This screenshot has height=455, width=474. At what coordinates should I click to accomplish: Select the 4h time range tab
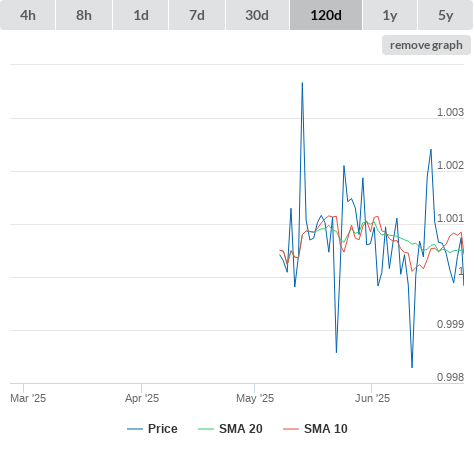point(28,15)
